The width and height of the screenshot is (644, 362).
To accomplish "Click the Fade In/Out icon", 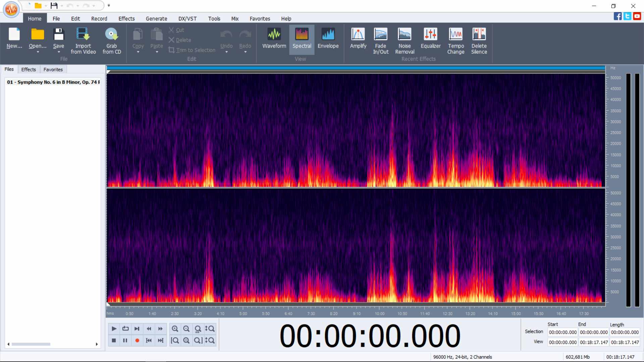I will 380,34.
